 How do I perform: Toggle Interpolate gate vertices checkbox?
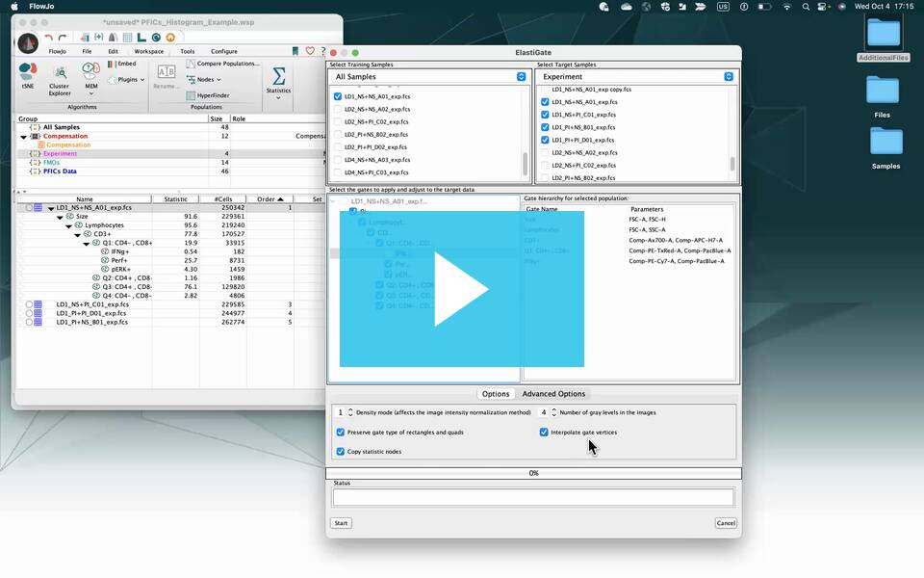point(544,433)
